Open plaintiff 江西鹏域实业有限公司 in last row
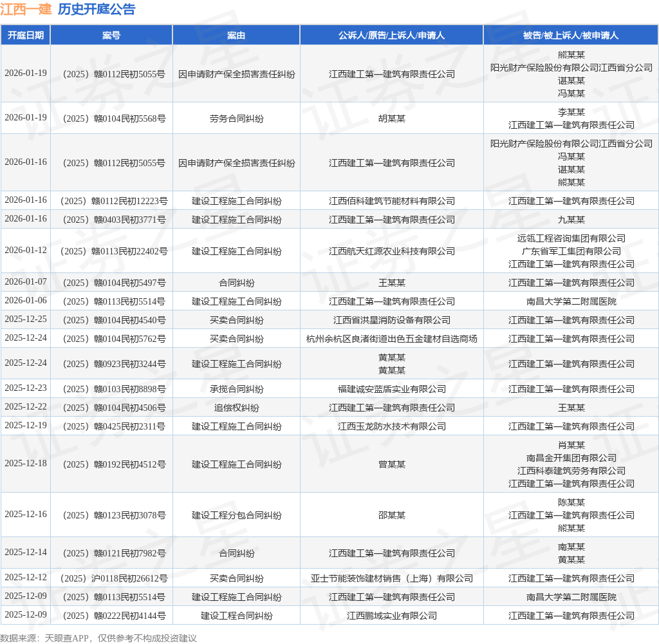Viewport: 659px width, 644px height. click(391, 616)
